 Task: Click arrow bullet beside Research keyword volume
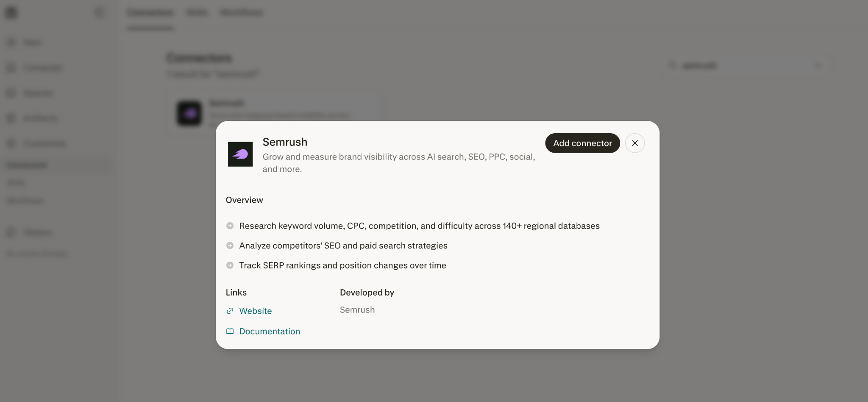(x=230, y=226)
